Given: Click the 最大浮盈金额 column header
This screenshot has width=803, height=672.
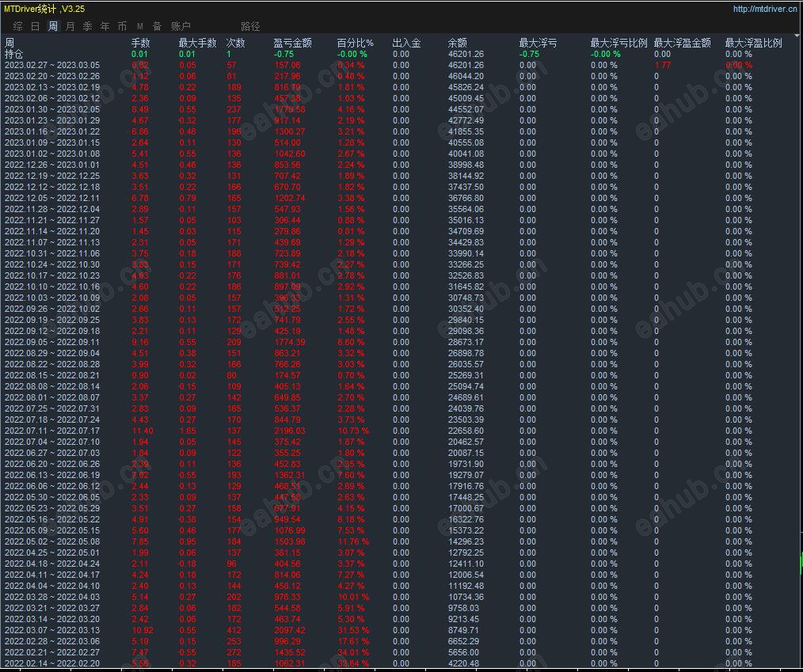Looking at the screenshot, I should [x=682, y=43].
